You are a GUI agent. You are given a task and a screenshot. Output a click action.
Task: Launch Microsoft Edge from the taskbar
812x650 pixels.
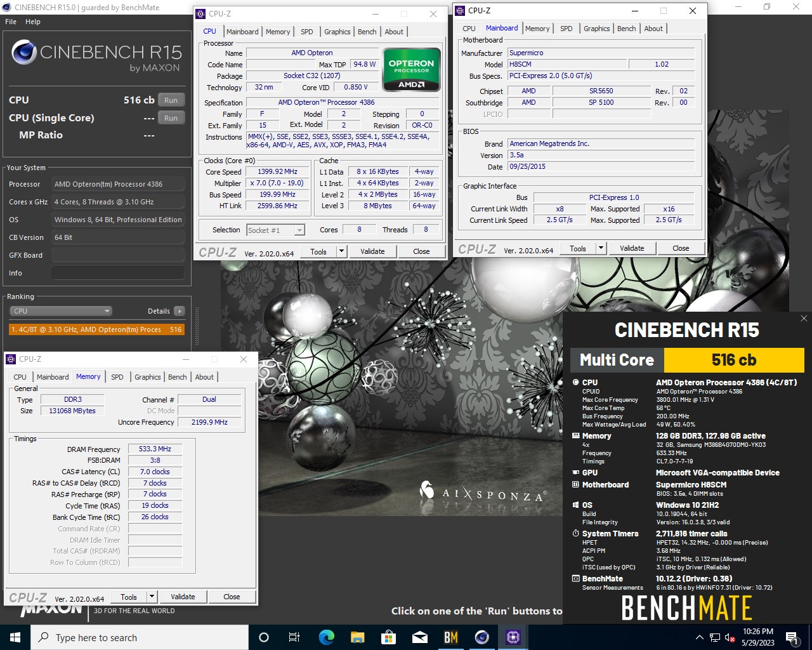pyautogui.click(x=326, y=637)
